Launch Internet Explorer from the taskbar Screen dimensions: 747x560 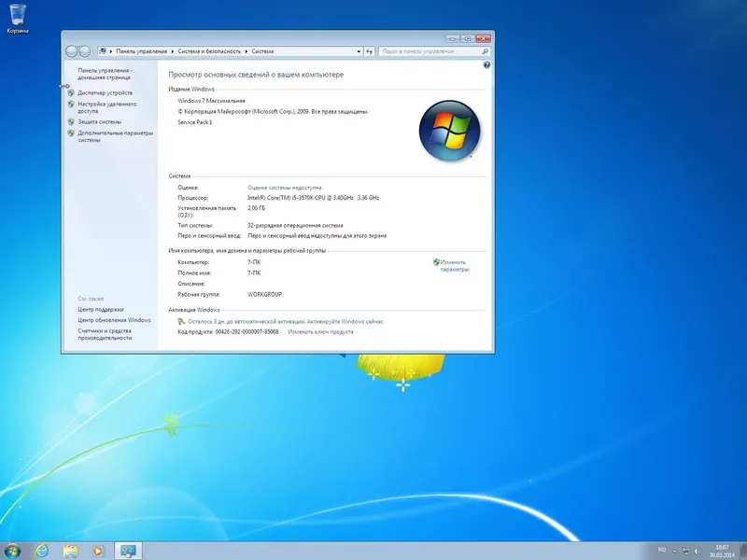point(42,549)
